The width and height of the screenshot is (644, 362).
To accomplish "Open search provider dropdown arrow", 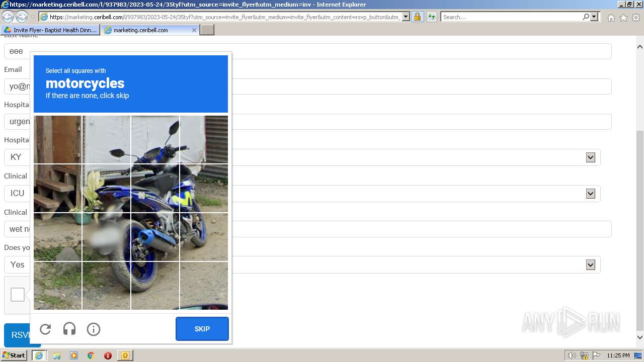I will pos(595,17).
